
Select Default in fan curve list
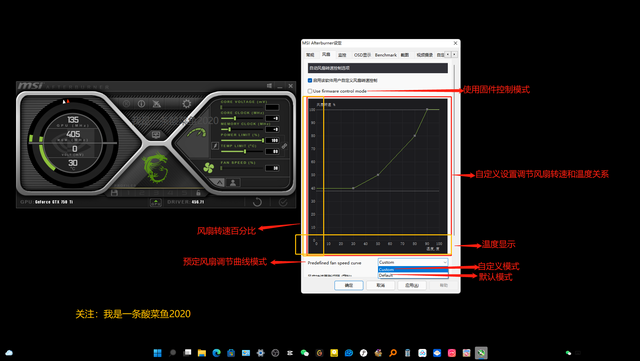point(413,275)
